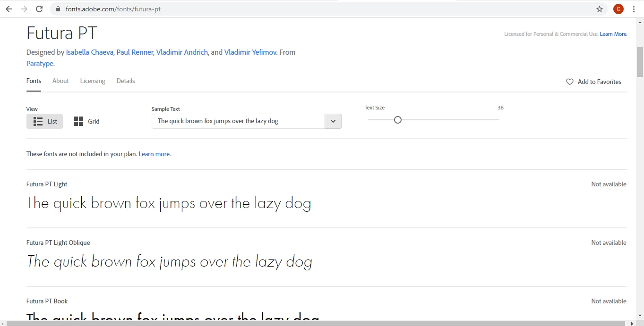Click Not available for Light Oblique
This screenshot has width=644, height=326.
tap(609, 242)
